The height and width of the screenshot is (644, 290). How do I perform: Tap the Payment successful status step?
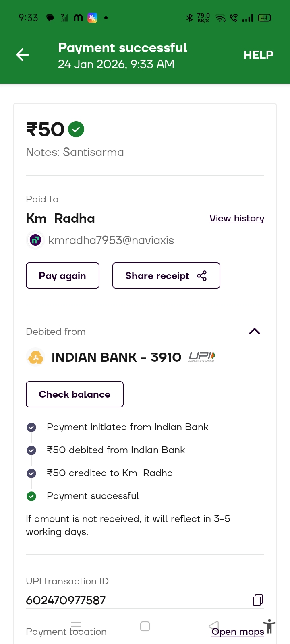point(93,496)
